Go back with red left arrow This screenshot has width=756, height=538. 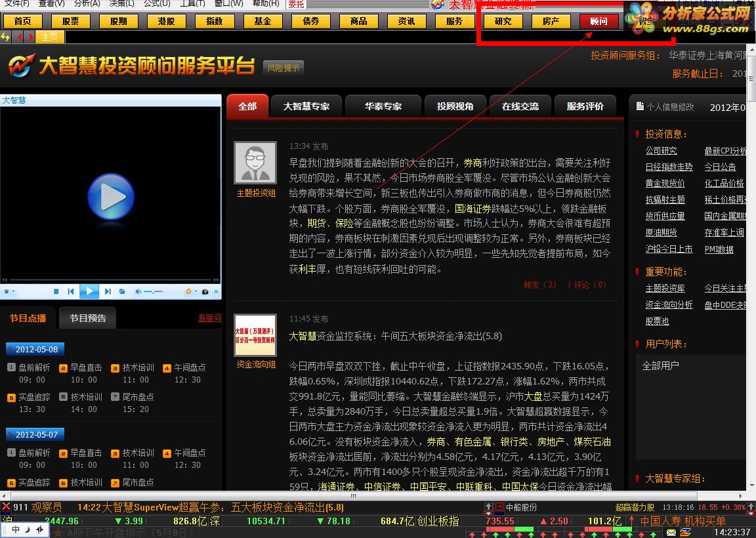point(20,37)
